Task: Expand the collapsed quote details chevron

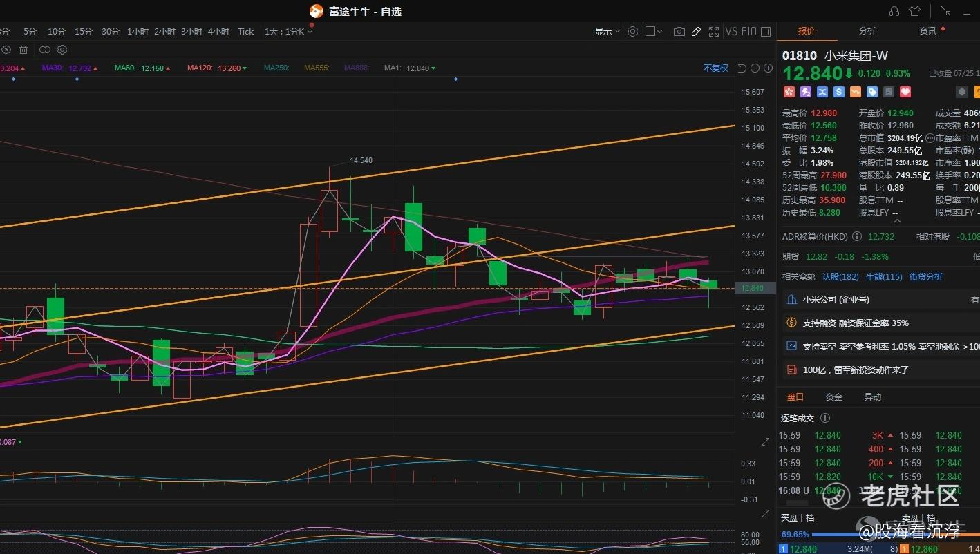Action: (x=898, y=221)
